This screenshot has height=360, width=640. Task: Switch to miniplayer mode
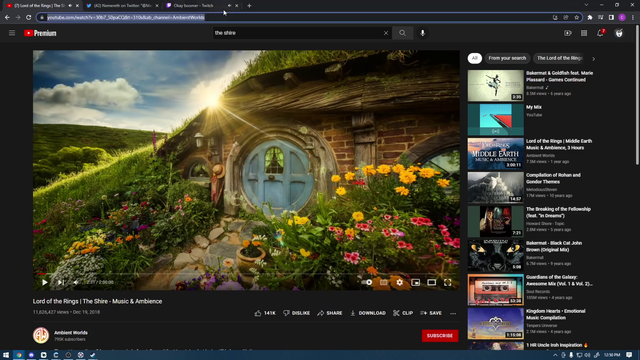(x=416, y=282)
